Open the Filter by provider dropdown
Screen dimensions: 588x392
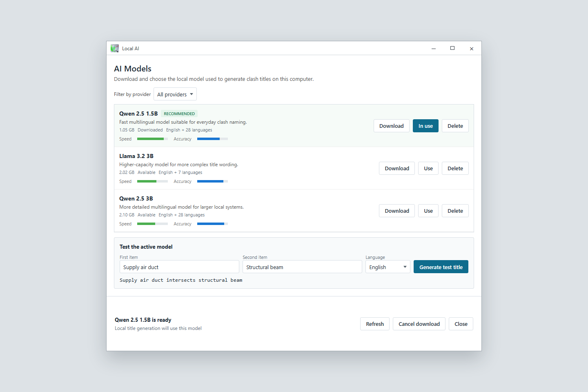click(x=175, y=94)
